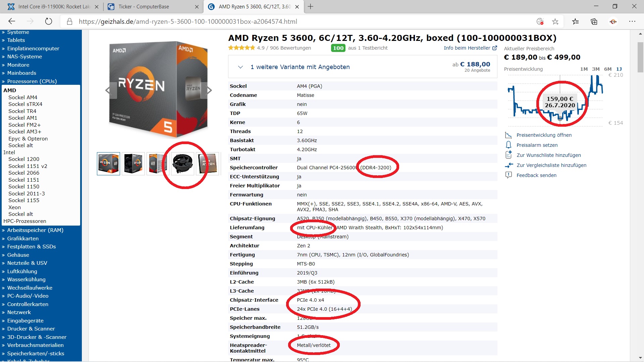The image size is (644, 362).
Task: Select the 6M price history range
Action: tap(607, 69)
